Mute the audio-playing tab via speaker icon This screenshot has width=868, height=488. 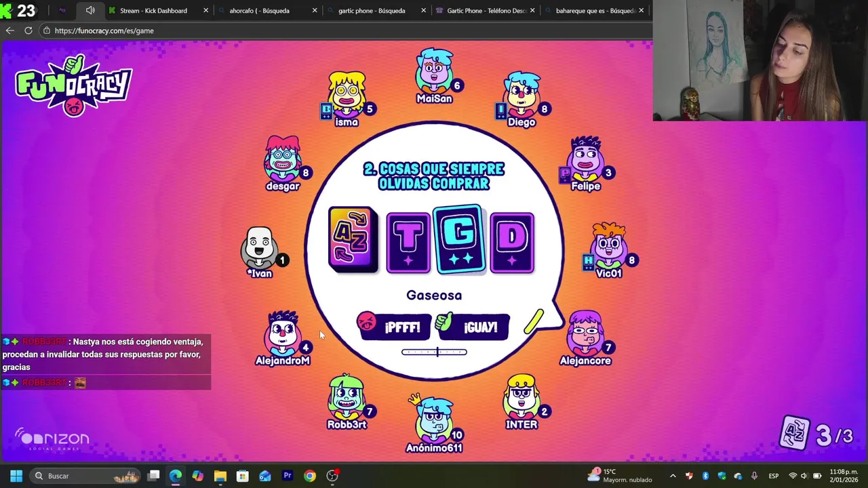[90, 10]
